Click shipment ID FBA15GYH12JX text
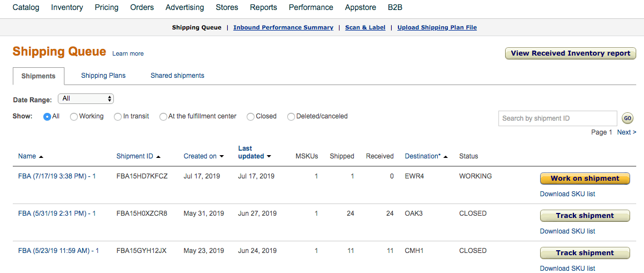 [141, 251]
